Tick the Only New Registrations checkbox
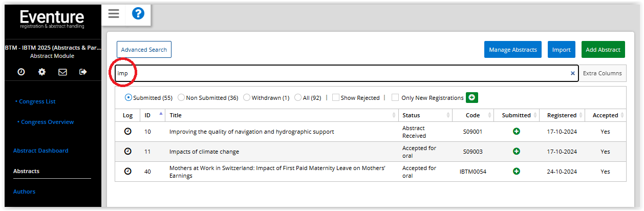The height and width of the screenshot is (211, 644). click(395, 97)
